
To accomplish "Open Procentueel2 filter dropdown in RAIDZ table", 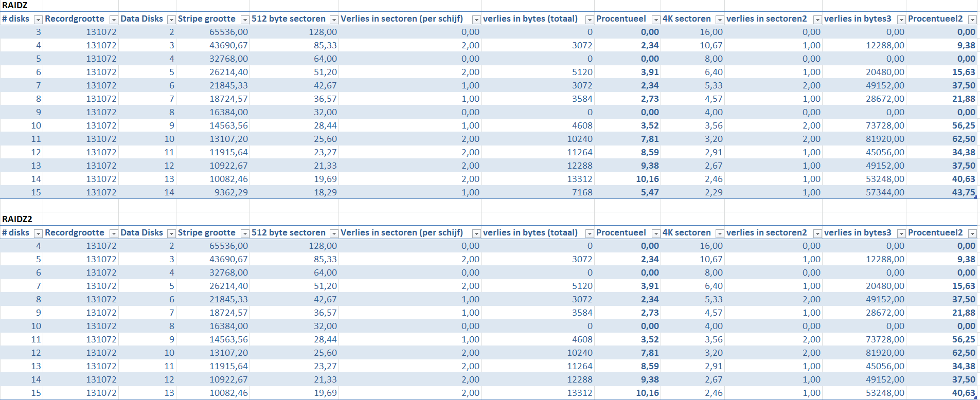I will click(972, 20).
